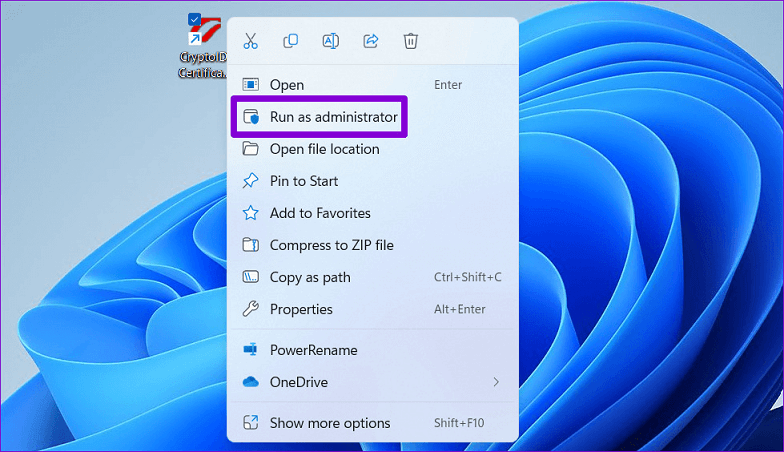Click the Cut scissors icon
Screen dimensions: 784x452
point(251,41)
